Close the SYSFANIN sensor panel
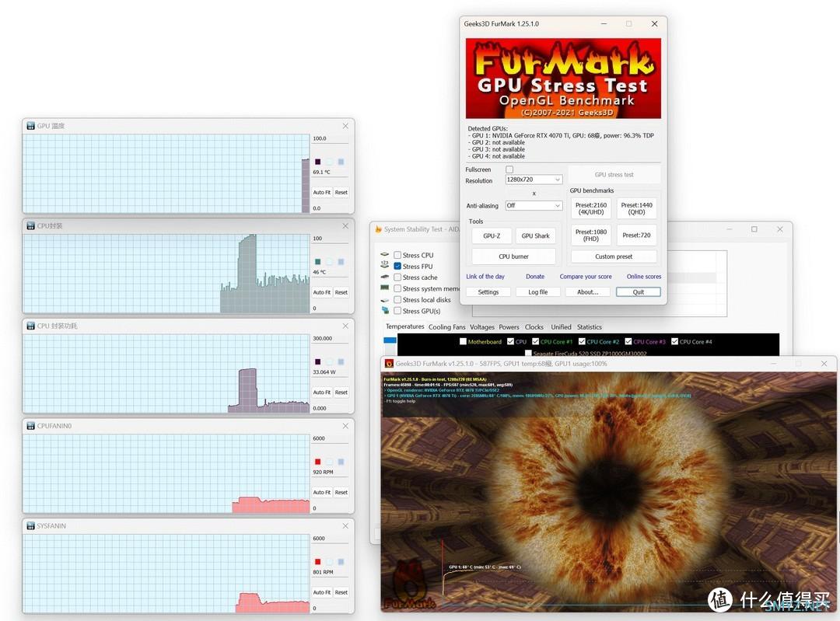This screenshot has width=840, height=621. pyautogui.click(x=345, y=526)
